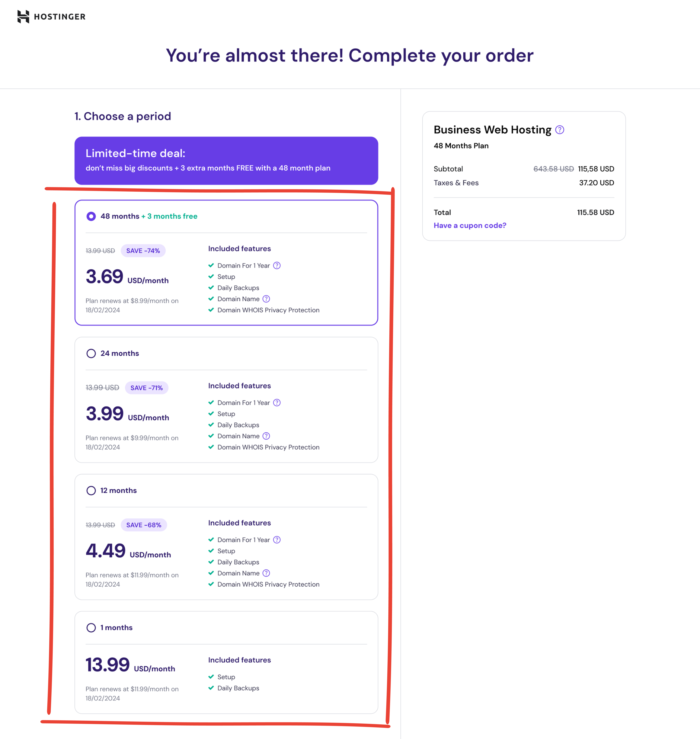Click the 4.49 USD/month price
The height and width of the screenshot is (739, 700).
click(x=128, y=551)
